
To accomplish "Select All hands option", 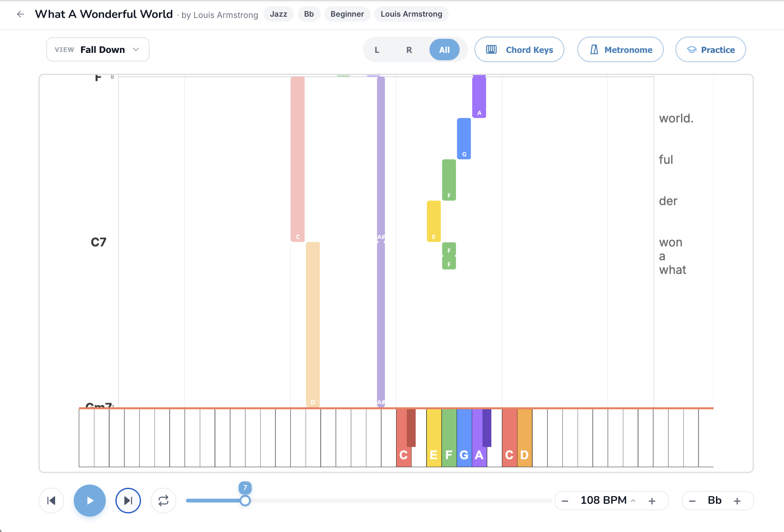I will [x=444, y=50].
